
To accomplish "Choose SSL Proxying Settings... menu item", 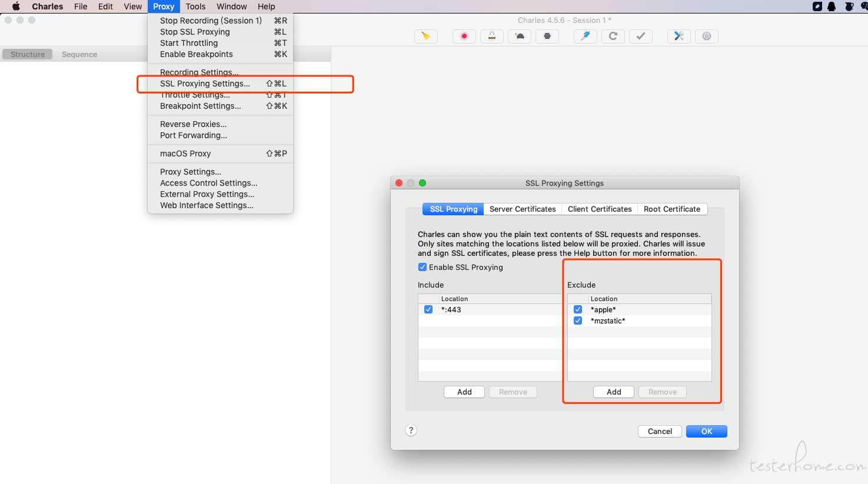I will click(x=220, y=84).
